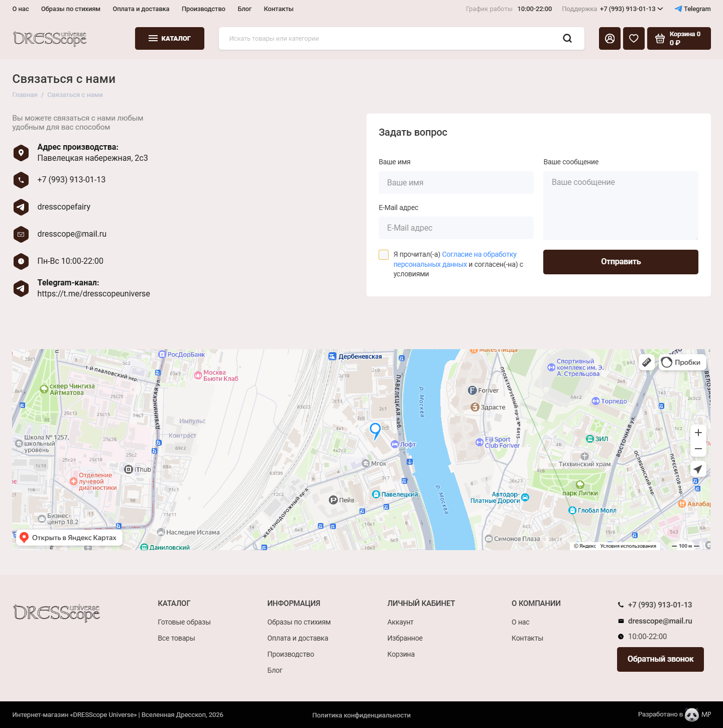
Task: Click the Лофт hotel marker on map
Action: tap(395, 444)
